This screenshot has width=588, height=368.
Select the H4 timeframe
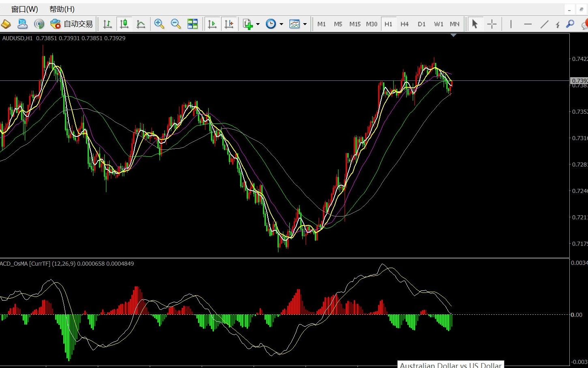tap(405, 24)
